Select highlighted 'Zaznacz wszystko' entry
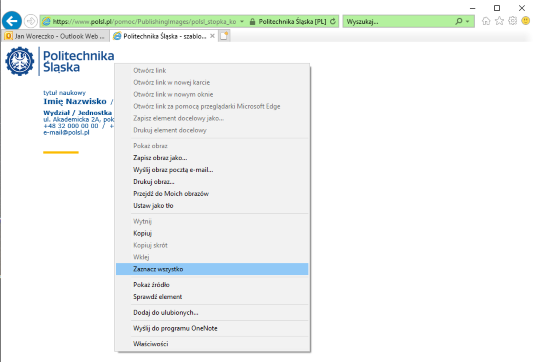Viewport: 535px width, 362px height. (212, 269)
